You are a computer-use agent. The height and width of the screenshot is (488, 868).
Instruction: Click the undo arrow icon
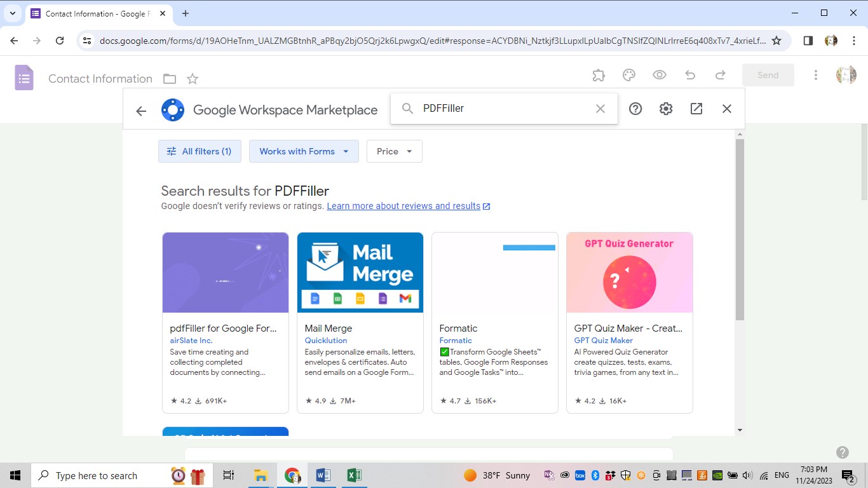click(689, 74)
